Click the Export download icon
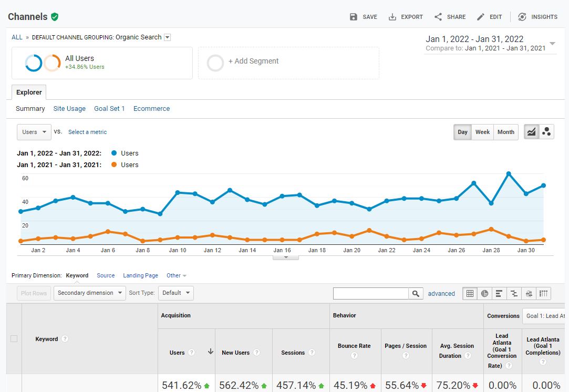This screenshot has width=569, height=392. tap(392, 17)
